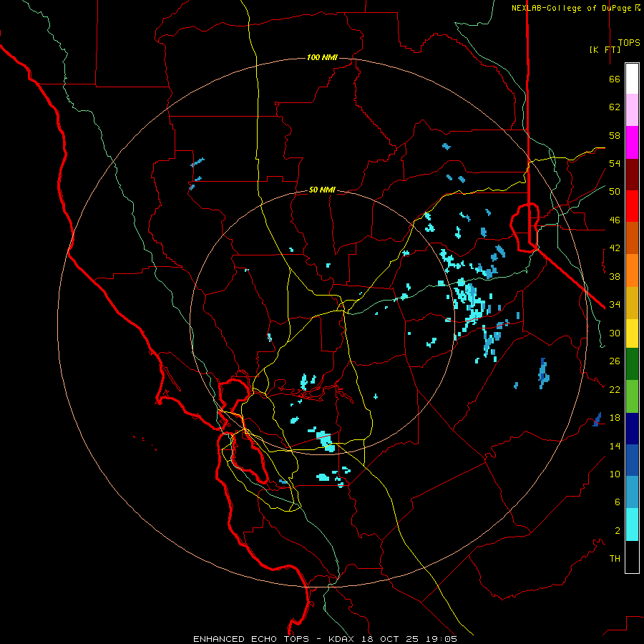Image resolution: width=644 pixels, height=644 pixels.
Task: Select the 18 legend value
Action: tap(615, 418)
